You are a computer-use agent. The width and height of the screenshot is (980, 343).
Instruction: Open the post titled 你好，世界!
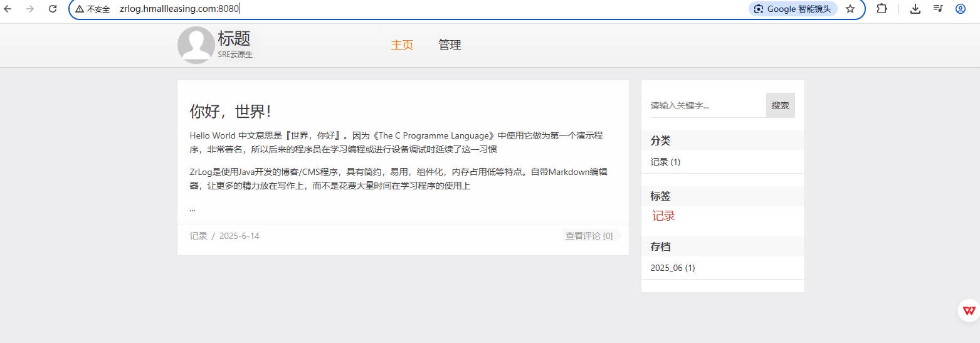coord(230,112)
